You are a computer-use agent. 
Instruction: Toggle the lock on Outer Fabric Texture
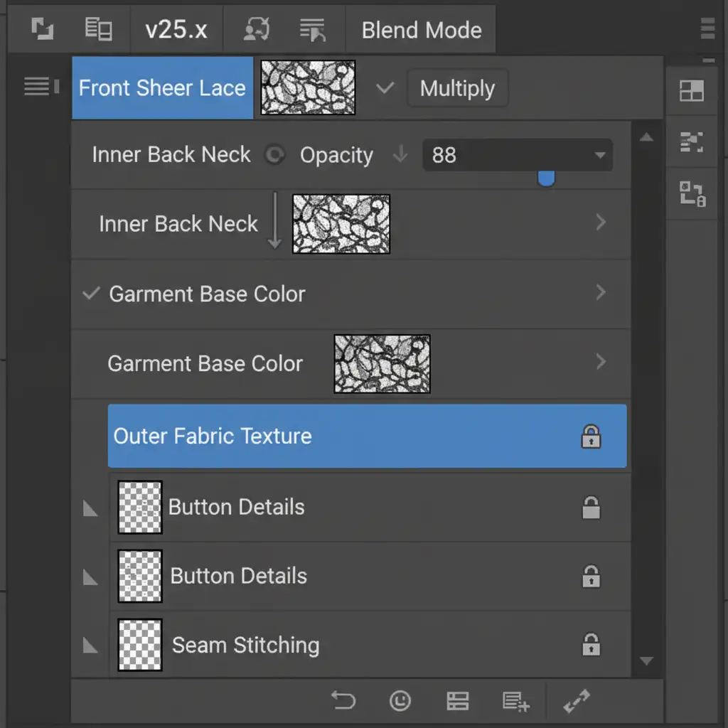pyautogui.click(x=591, y=437)
